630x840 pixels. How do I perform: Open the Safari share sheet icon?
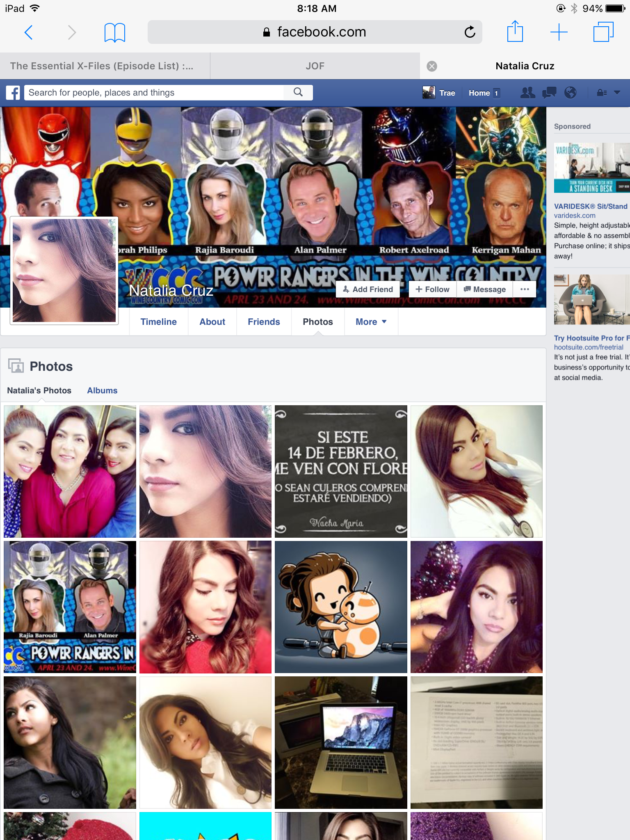515,31
